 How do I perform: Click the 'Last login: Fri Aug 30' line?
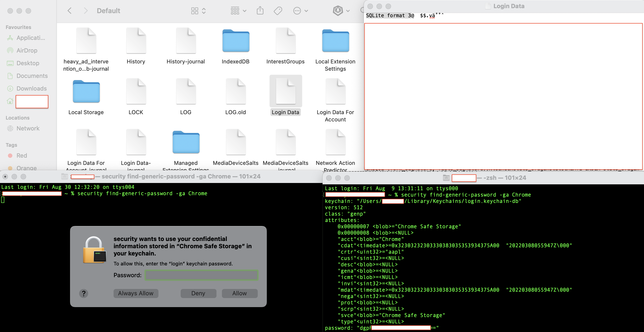[68, 187]
